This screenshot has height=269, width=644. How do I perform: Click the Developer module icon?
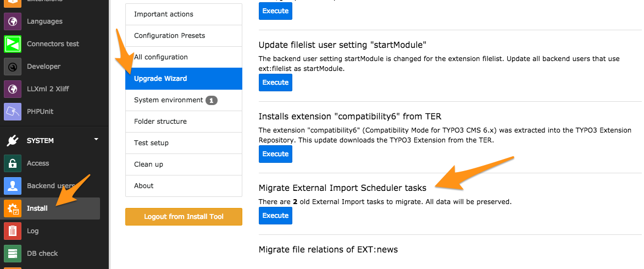tap(12, 67)
